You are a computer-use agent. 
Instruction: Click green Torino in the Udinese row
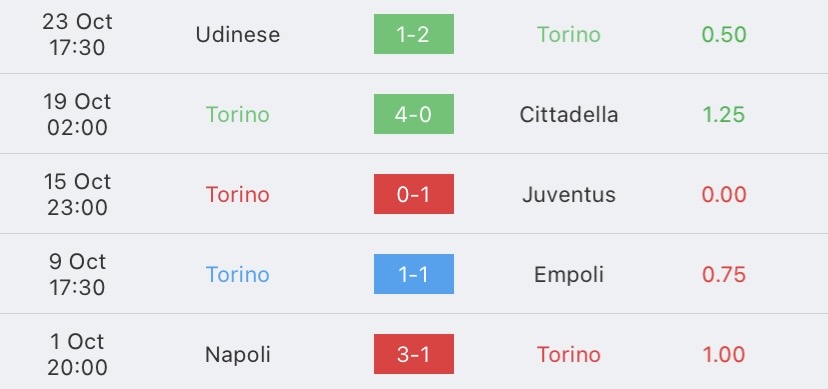tap(569, 34)
